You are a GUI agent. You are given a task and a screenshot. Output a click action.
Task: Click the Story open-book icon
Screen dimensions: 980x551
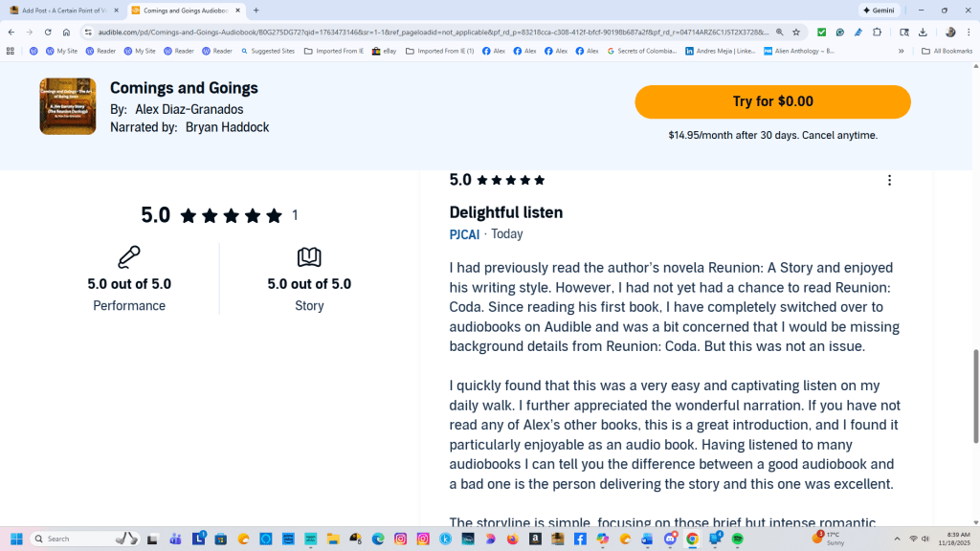coord(309,256)
